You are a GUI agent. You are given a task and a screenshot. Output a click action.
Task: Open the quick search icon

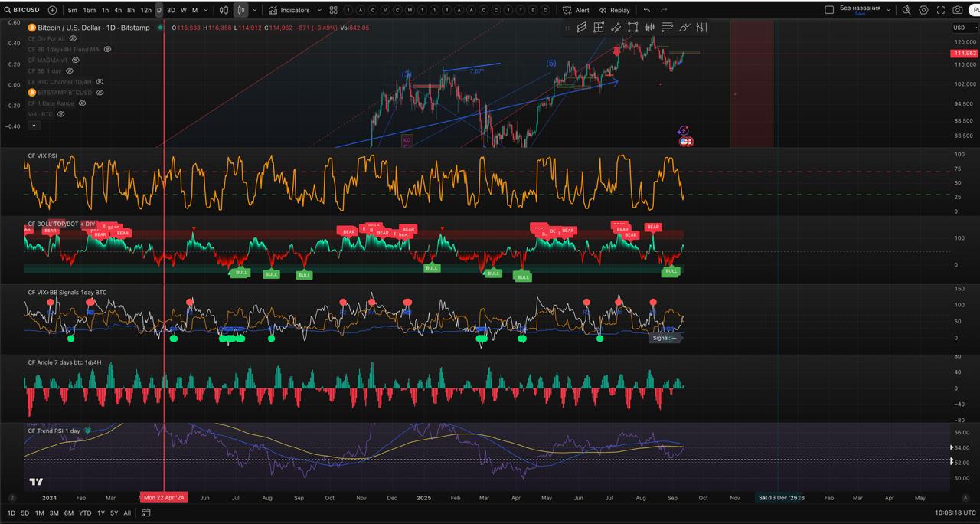(x=906, y=10)
